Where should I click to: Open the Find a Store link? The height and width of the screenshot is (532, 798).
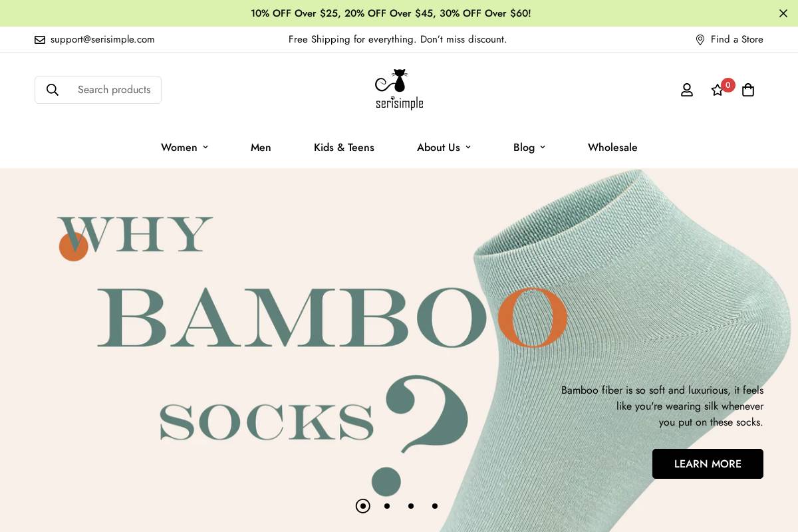(x=737, y=40)
